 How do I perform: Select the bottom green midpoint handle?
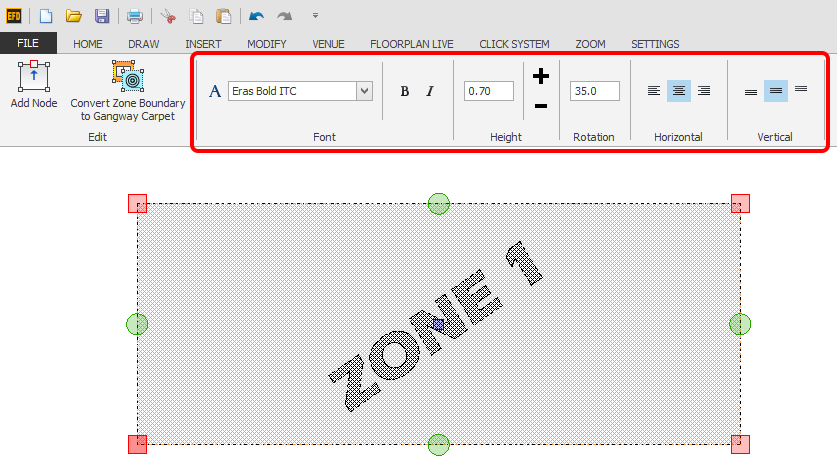point(439,445)
